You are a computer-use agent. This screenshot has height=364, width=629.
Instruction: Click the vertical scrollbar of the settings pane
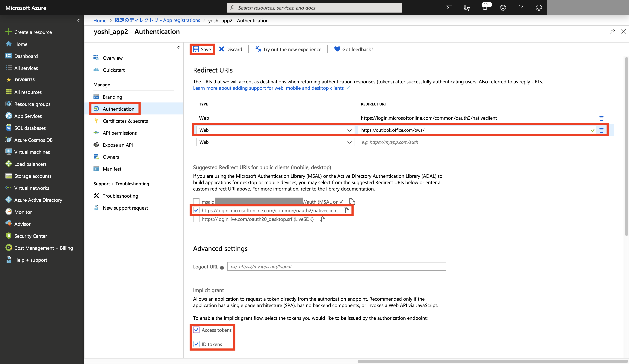(626, 146)
